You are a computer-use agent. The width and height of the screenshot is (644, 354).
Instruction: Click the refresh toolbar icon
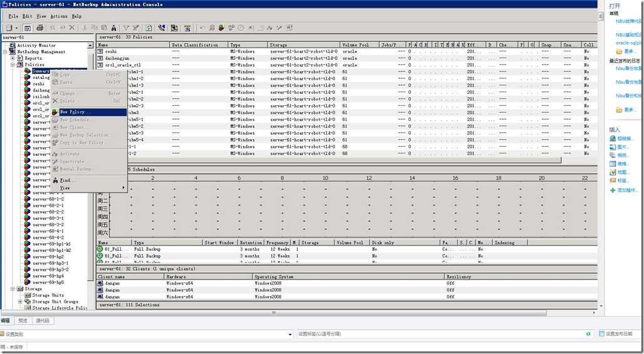point(148,28)
